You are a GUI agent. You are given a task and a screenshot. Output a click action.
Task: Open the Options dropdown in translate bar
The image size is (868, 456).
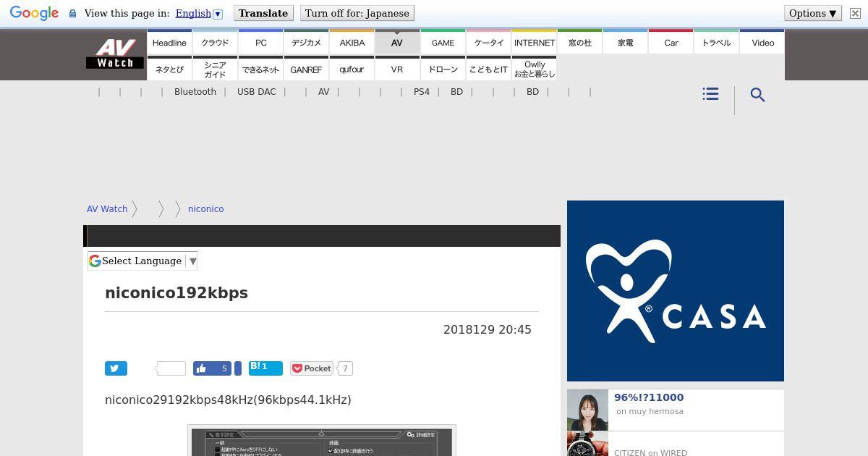click(813, 13)
